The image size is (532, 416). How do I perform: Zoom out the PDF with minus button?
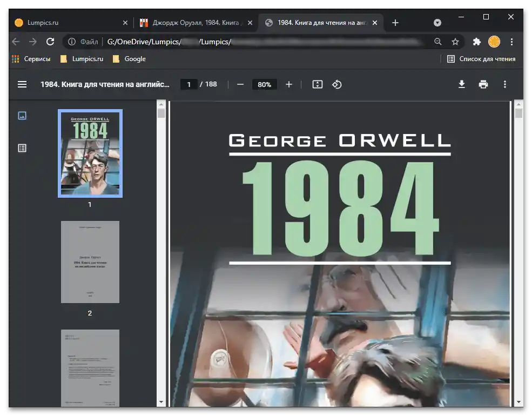pyautogui.click(x=240, y=84)
